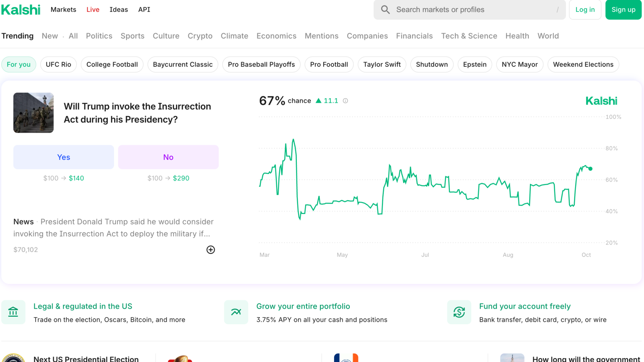The image size is (644, 362).
Task: Click the Log in button
Action: tap(585, 10)
